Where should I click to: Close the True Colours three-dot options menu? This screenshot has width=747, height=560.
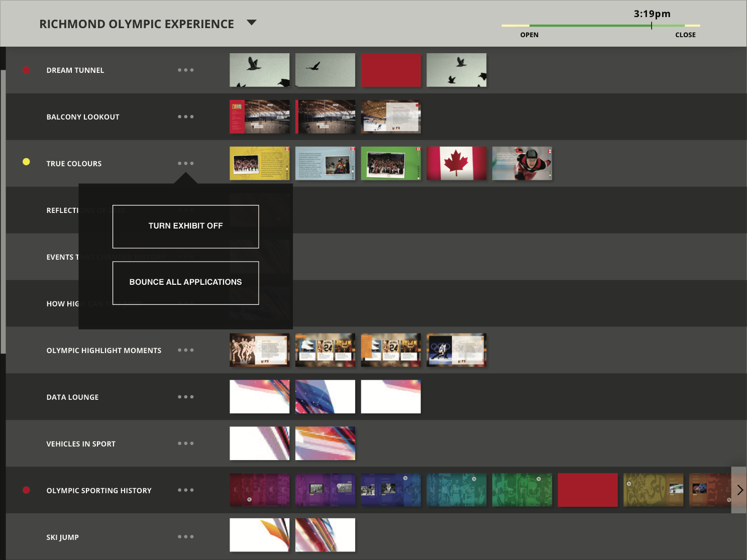click(x=185, y=164)
